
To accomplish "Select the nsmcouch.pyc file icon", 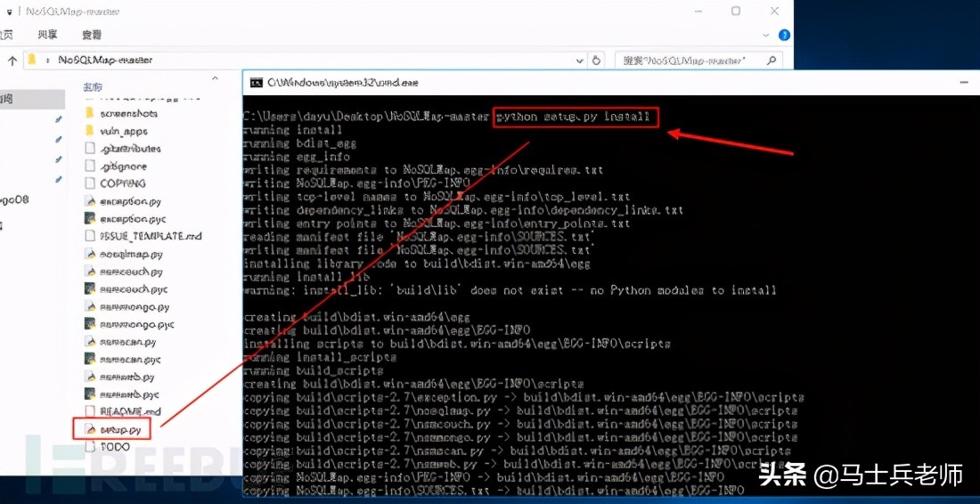I will pyautogui.click(x=89, y=289).
